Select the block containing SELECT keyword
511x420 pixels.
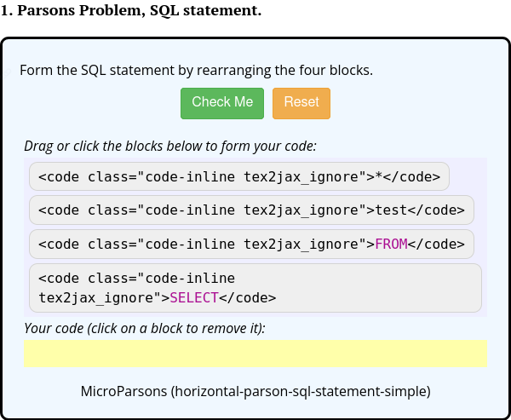(255, 288)
